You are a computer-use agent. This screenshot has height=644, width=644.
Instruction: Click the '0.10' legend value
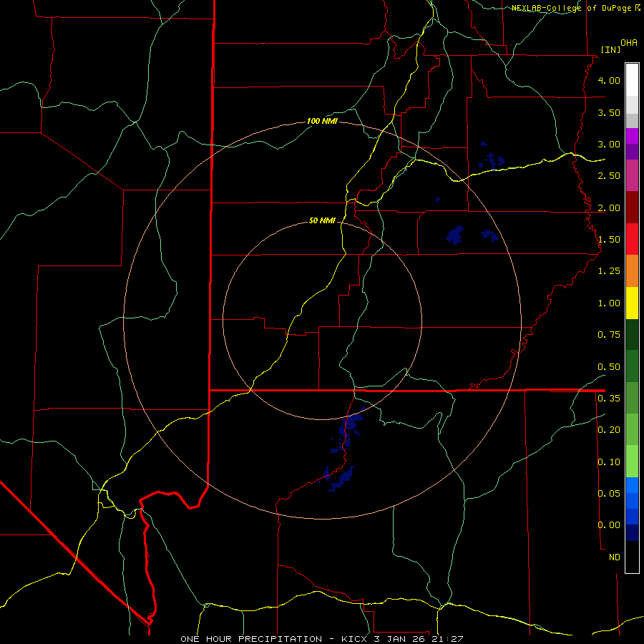pyautogui.click(x=609, y=462)
